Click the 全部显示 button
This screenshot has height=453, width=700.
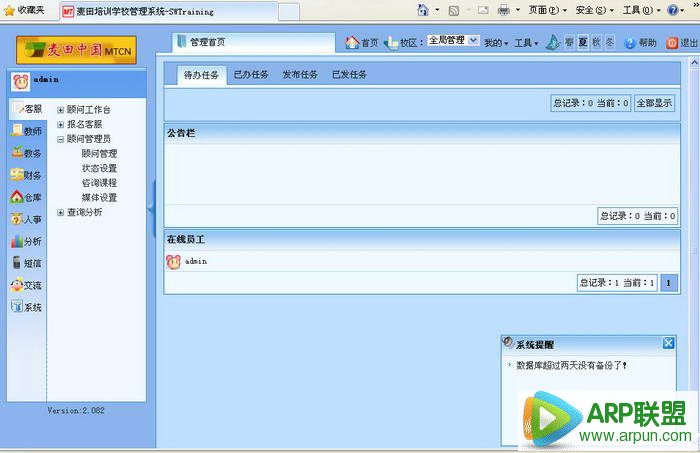(655, 103)
